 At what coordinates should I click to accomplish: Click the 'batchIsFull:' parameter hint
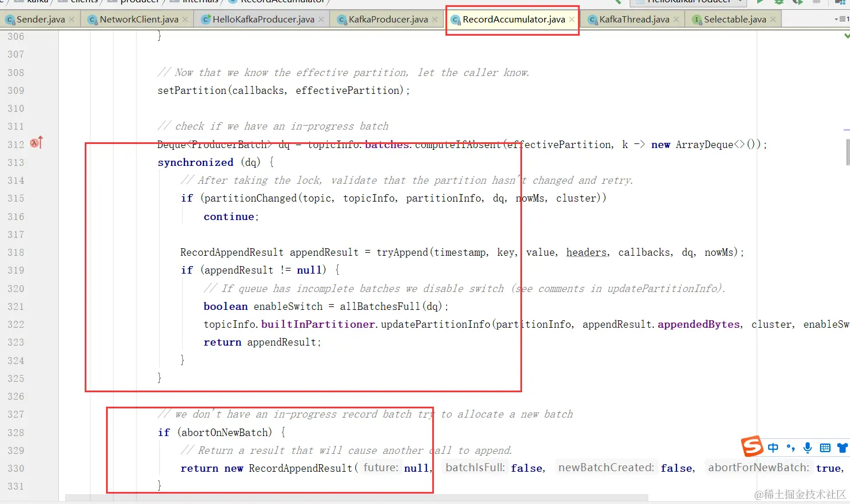pyautogui.click(x=475, y=468)
